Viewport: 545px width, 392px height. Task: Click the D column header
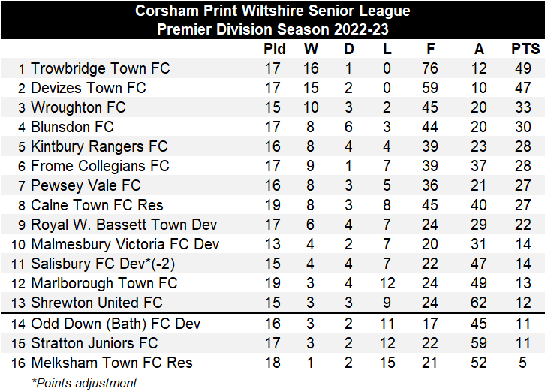tap(348, 49)
